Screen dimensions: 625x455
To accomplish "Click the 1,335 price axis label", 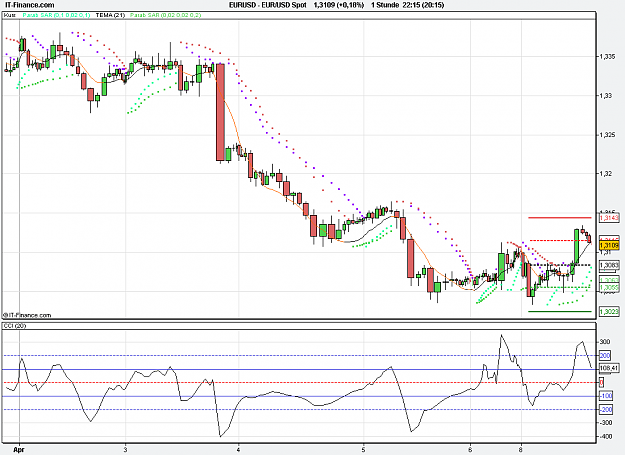I will pyautogui.click(x=607, y=57).
